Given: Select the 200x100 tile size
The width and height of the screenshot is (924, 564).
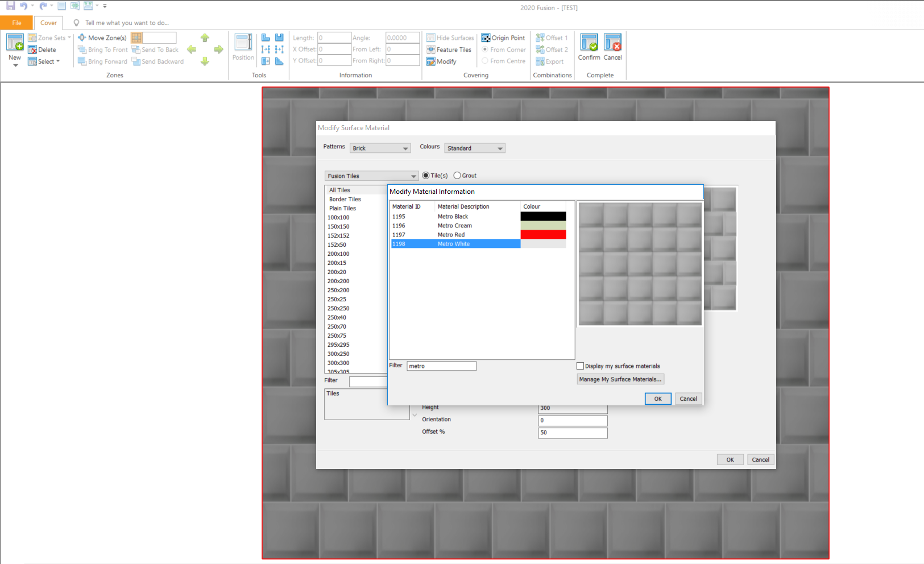Looking at the screenshot, I should tap(338, 254).
